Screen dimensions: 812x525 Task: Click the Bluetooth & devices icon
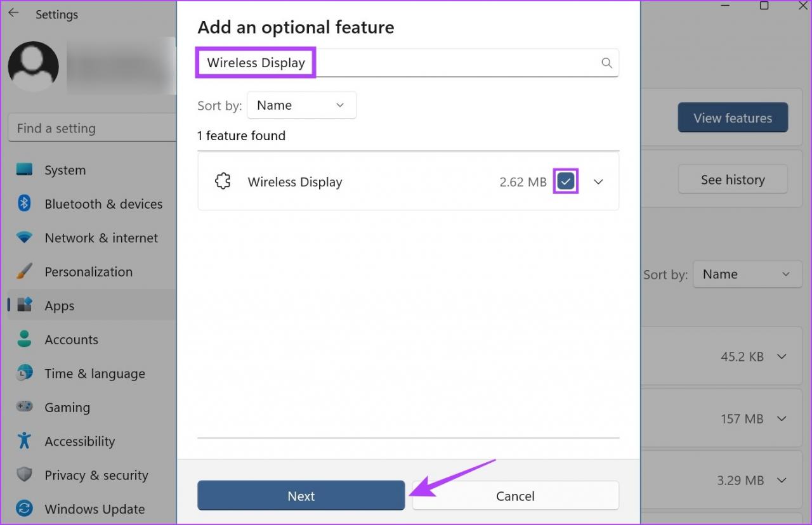pos(24,204)
